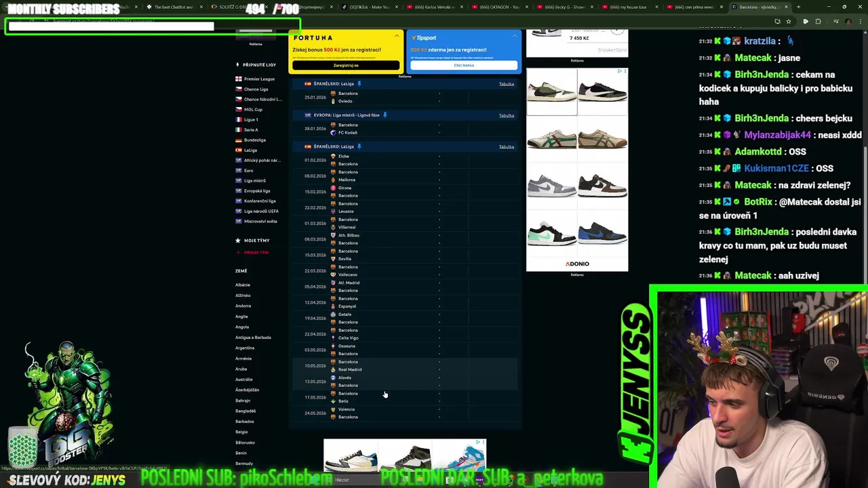
Task: Click the Levante team crest icon
Action: coord(333,211)
